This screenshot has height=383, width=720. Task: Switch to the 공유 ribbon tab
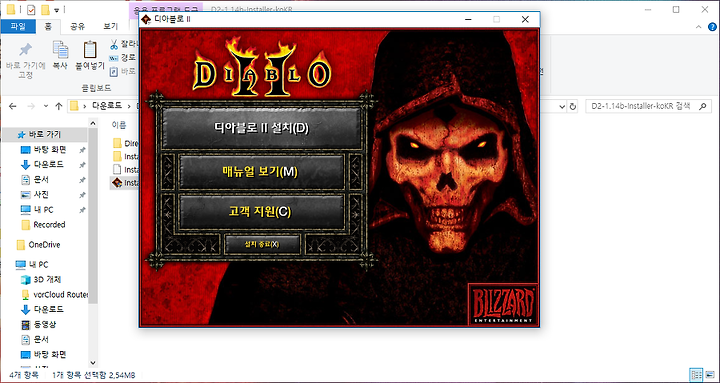click(77, 26)
